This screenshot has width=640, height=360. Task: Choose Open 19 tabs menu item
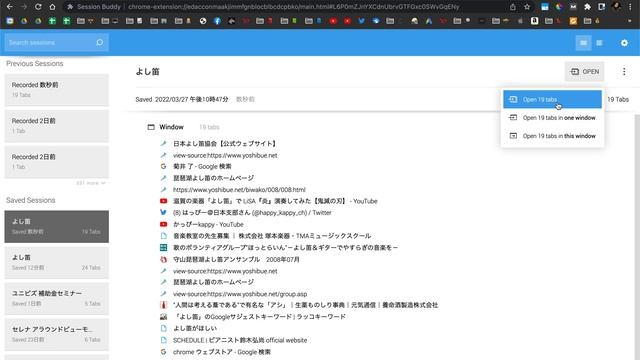[x=552, y=100]
